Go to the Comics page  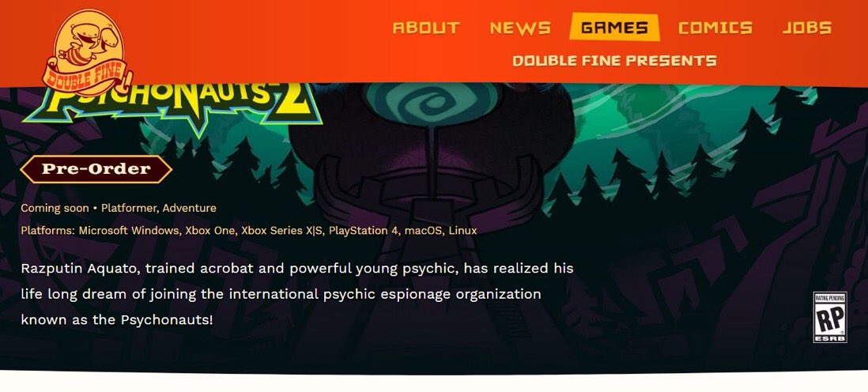point(715,28)
